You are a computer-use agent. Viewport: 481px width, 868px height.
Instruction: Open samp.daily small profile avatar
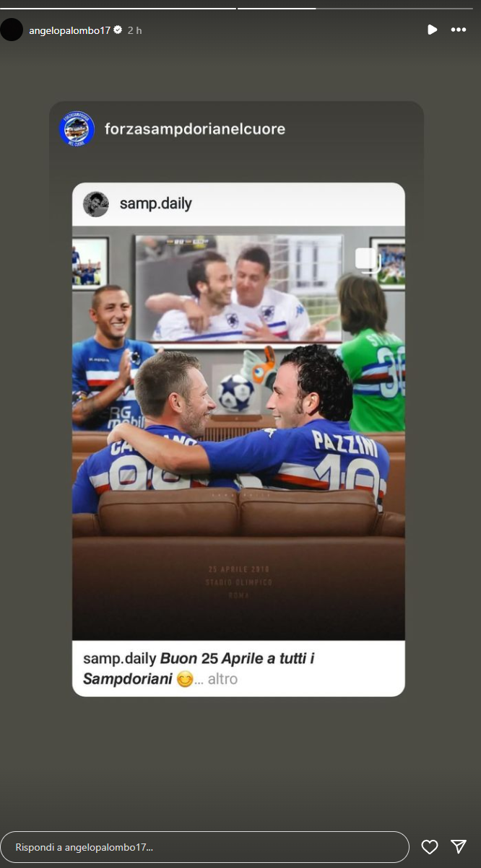(x=95, y=204)
